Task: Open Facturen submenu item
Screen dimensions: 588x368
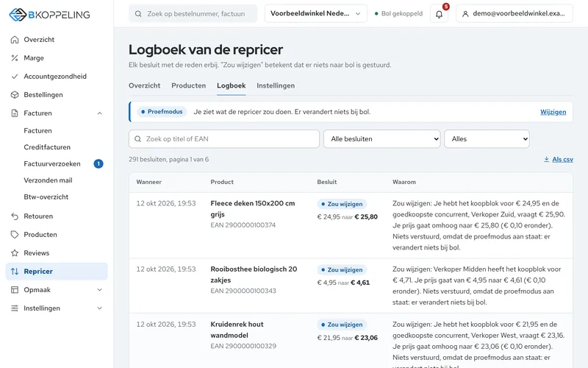Action: 38,131
